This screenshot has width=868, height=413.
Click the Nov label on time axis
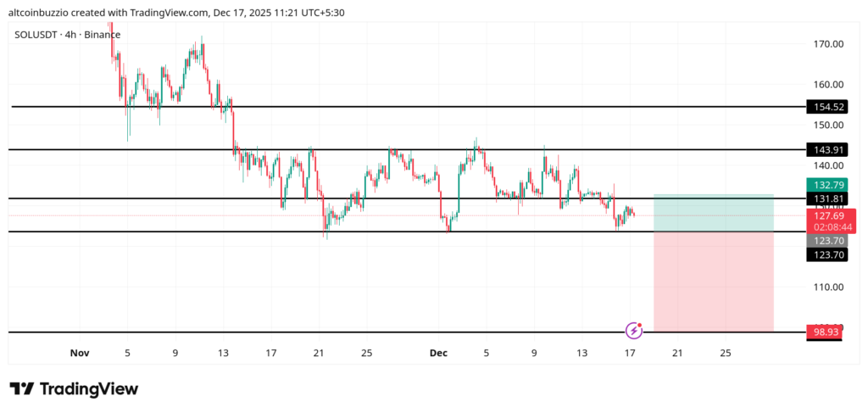(80, 352)
